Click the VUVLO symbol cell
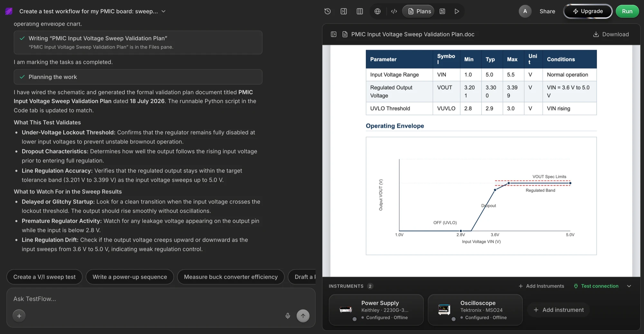 pos(446,109)
